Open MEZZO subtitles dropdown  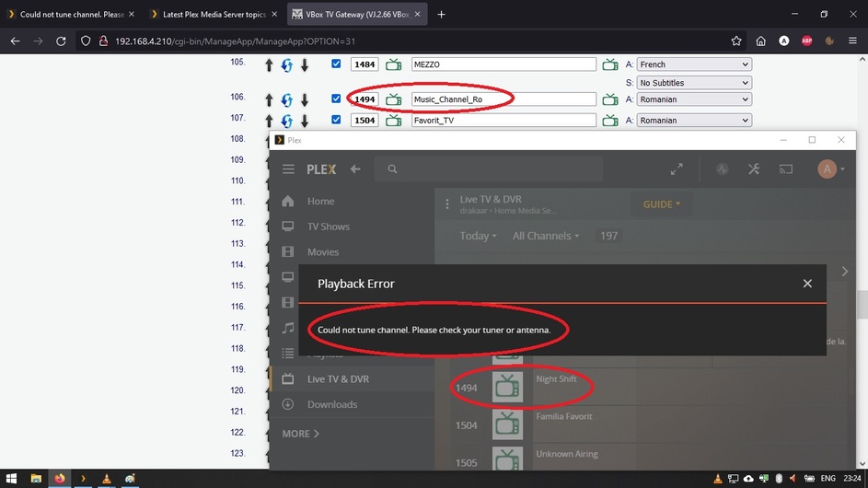click(x=694, y=83)
